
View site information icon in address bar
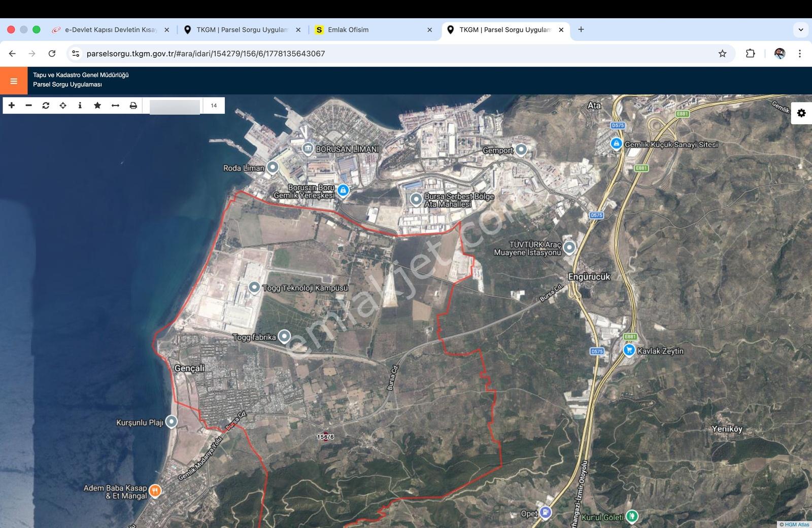click(x=76, y=53)
